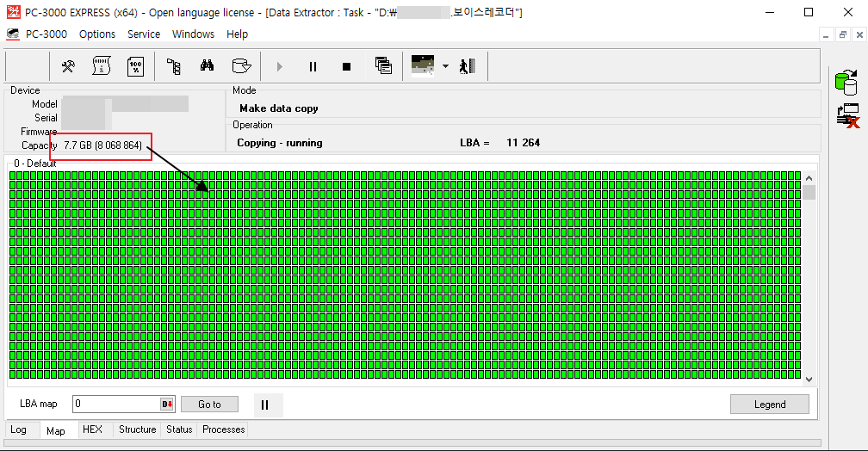Click the 100% document icon
The image size is (868, 451).
click(135, 66)
